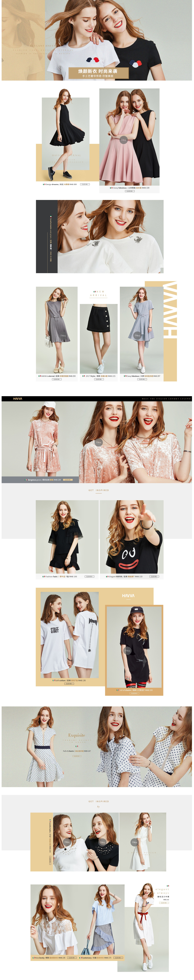Viewport: 194px width, 980px height.
Task: Click CLICK IN under Soft cotton RMB 136
Action: [x=69, y=684]
